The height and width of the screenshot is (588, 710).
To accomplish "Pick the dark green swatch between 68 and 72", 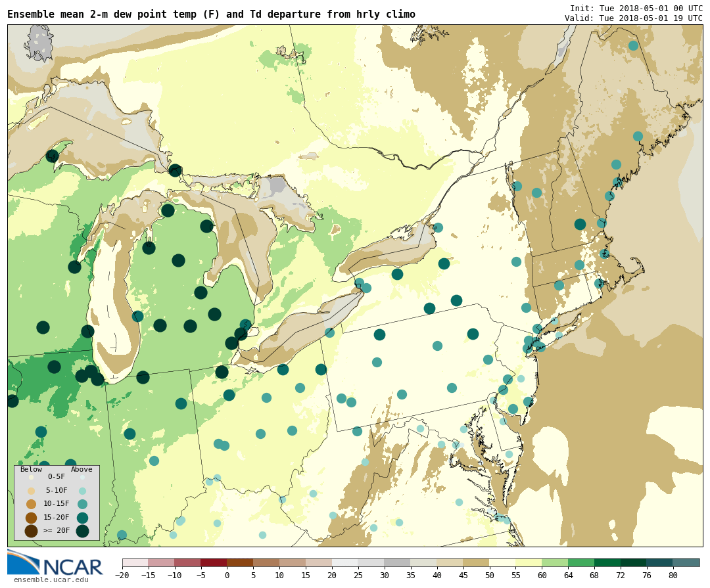I will (x=607, y=562).
